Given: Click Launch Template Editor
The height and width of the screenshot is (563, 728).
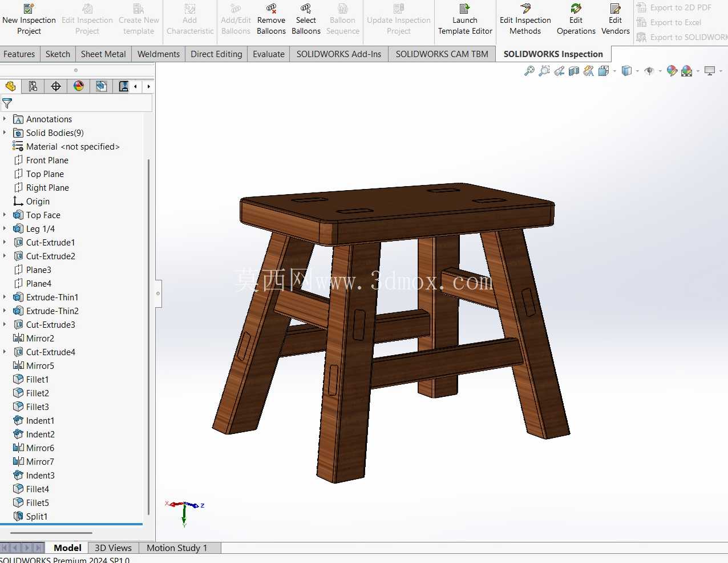Looking at the screenshot, I should pos(465,19).
